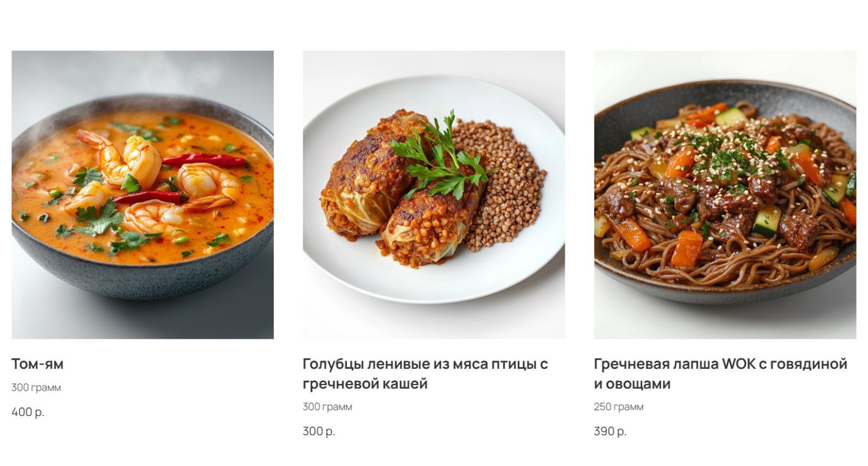Open the buckwheat WOK noodles photo
This screenshot has height=466, width=868.
[x=725, y=195]
